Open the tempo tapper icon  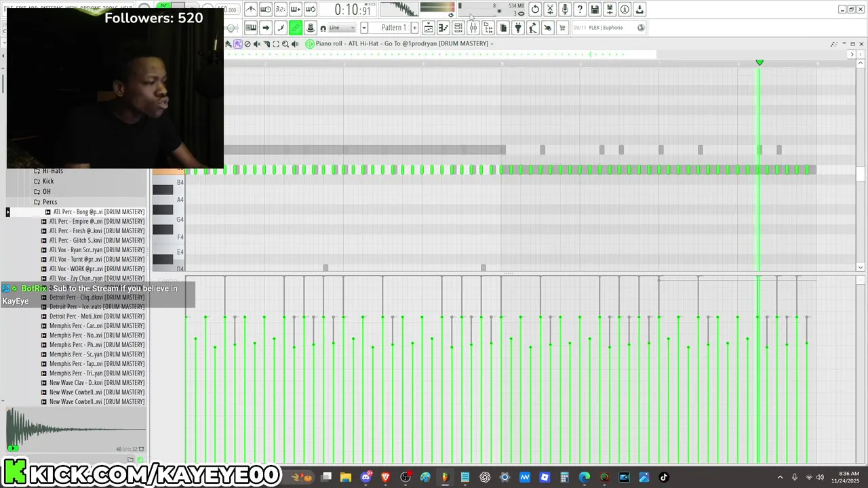pos(532,28)
